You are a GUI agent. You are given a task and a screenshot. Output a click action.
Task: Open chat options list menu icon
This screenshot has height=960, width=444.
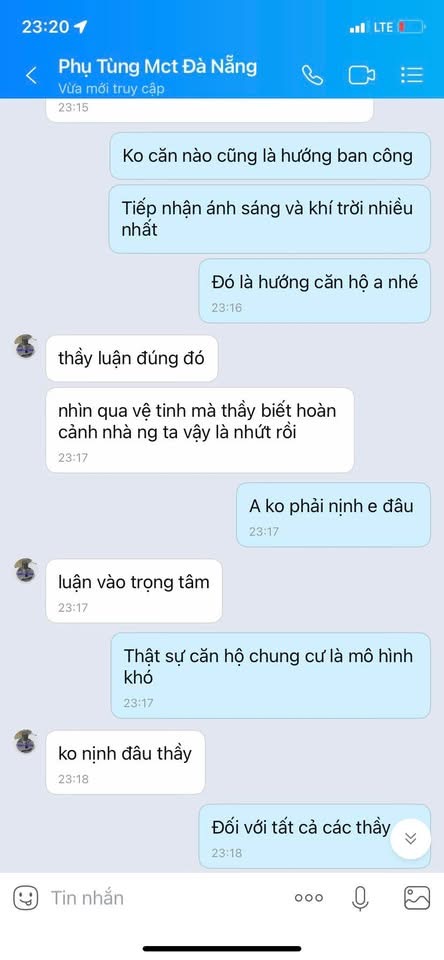[412, 75]
